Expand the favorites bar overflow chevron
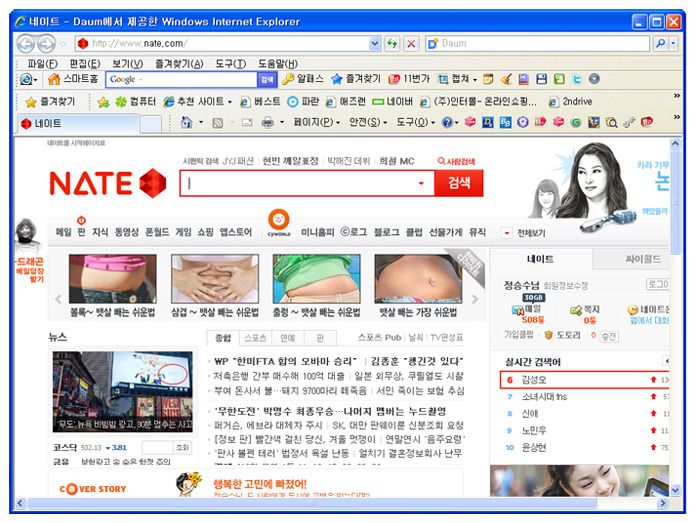The height and width of the screenshot is (523, 697). pyautogui.click(x=677, y=96)
